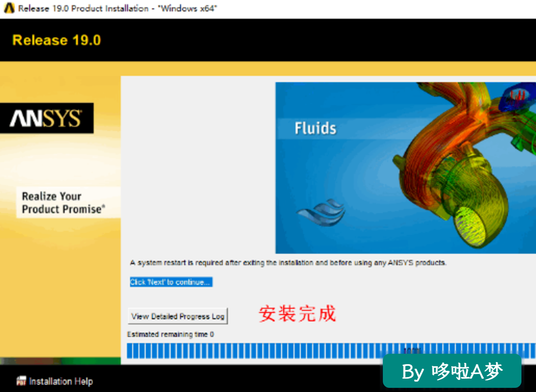Screen dimensions: 536x392
Task: Click the Fluids simulation banner image
Action: pos(406,168)
